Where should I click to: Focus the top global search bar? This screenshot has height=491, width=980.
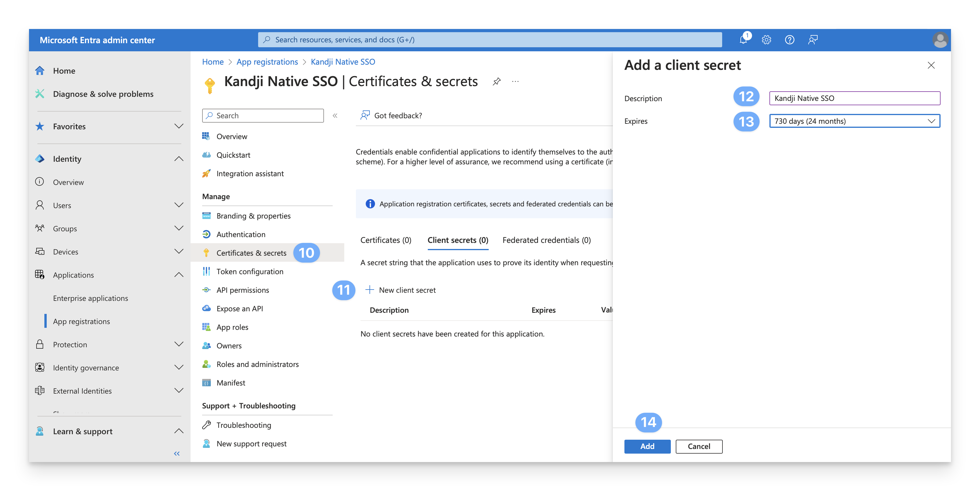point(490,39)
